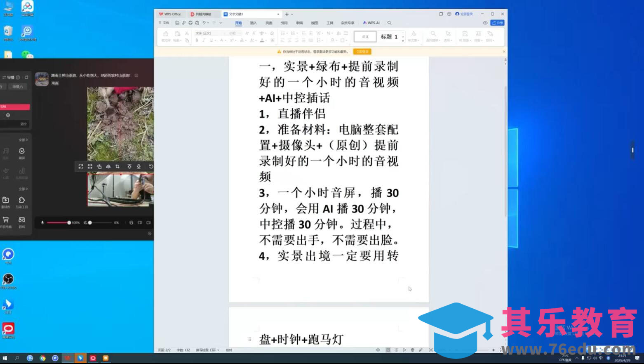
Task: Click the orange login button in notice bar
Action: click(362, 52)
